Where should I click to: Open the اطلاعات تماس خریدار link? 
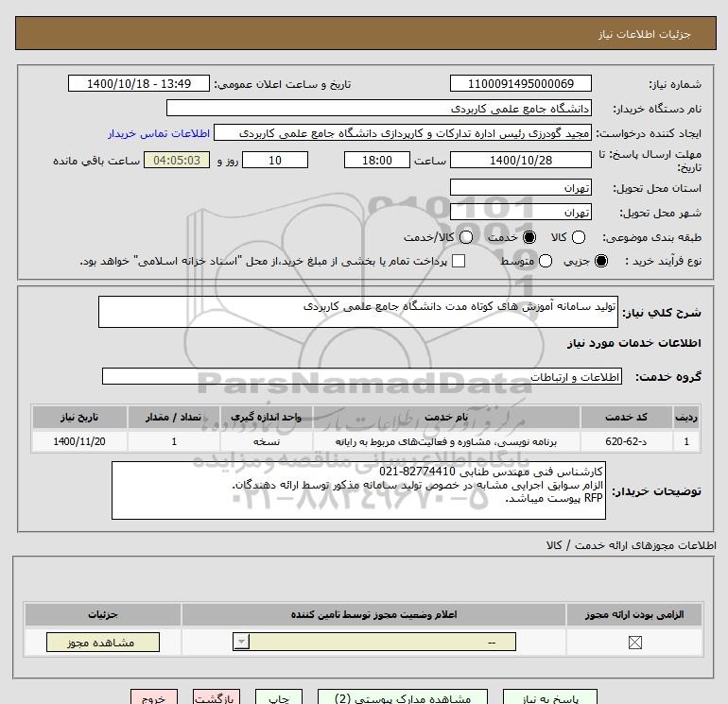(x=159, y=133)
